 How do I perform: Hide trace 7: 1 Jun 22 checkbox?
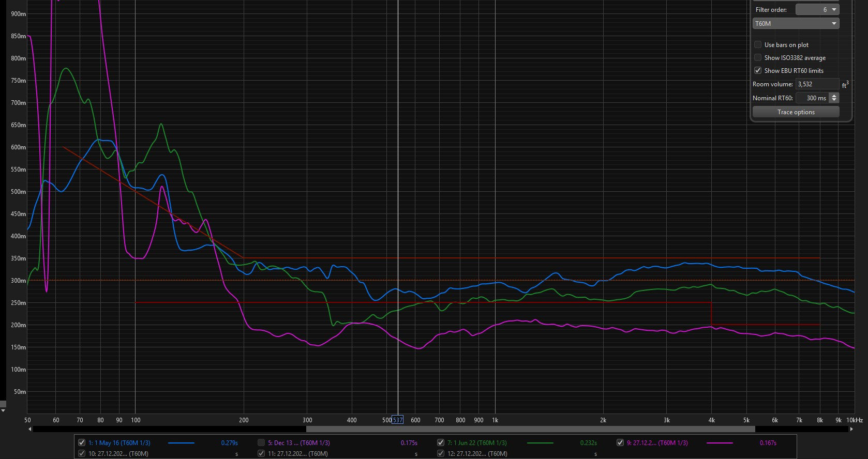pos(441,443)
